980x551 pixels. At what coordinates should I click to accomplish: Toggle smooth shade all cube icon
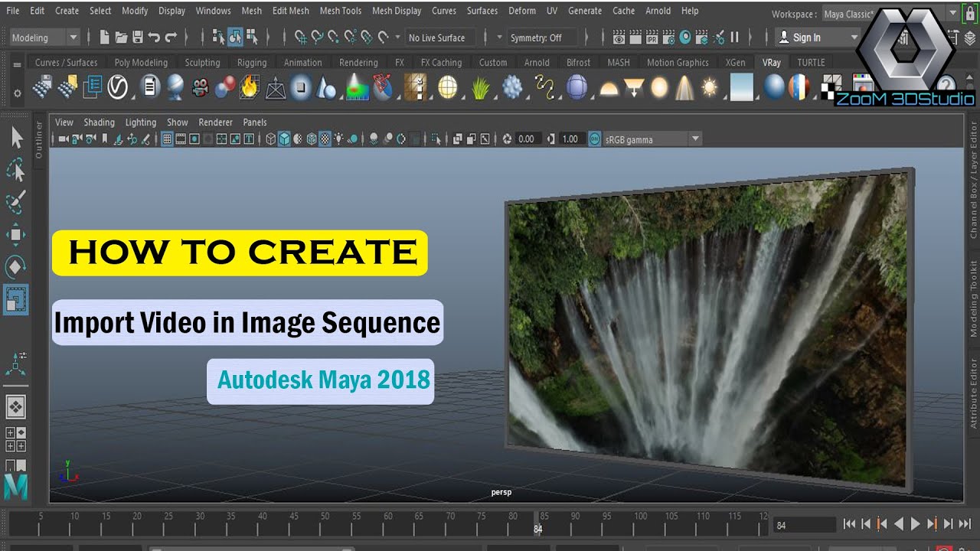(x=284, y=139)
